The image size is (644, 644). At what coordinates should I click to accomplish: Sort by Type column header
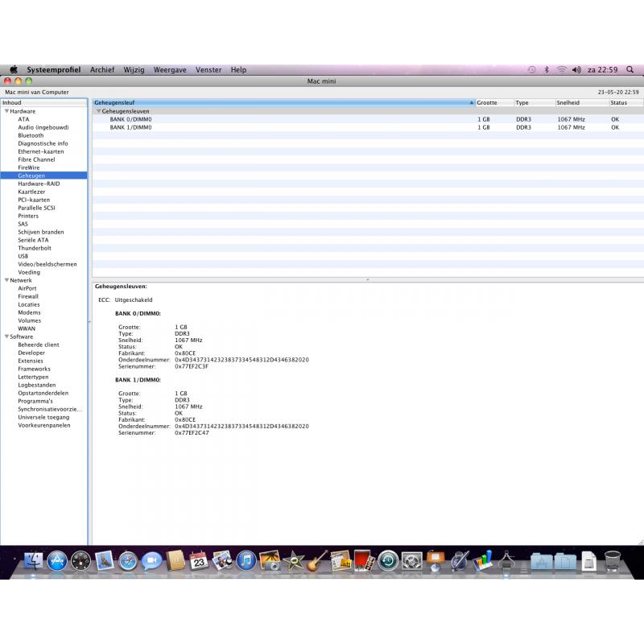click(534, 103)
